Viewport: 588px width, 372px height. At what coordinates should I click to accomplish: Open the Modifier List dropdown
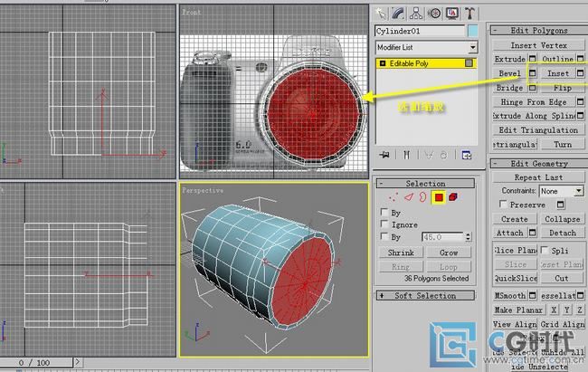pyautogui.click(x=426, y=47)
